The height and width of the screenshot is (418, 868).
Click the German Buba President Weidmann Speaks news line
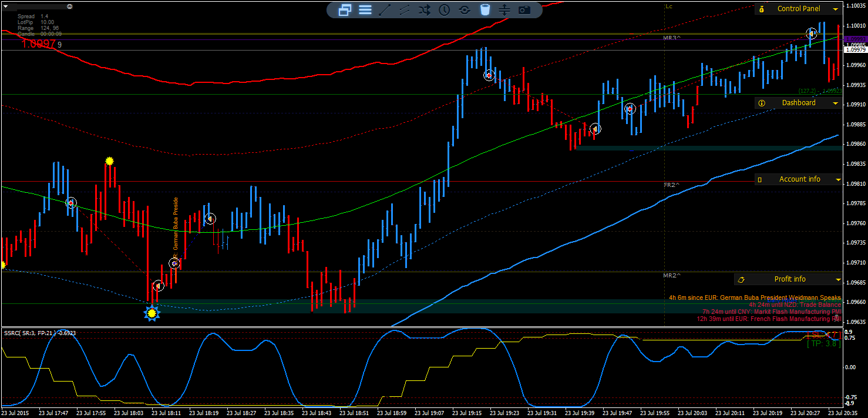pos(755,297)
